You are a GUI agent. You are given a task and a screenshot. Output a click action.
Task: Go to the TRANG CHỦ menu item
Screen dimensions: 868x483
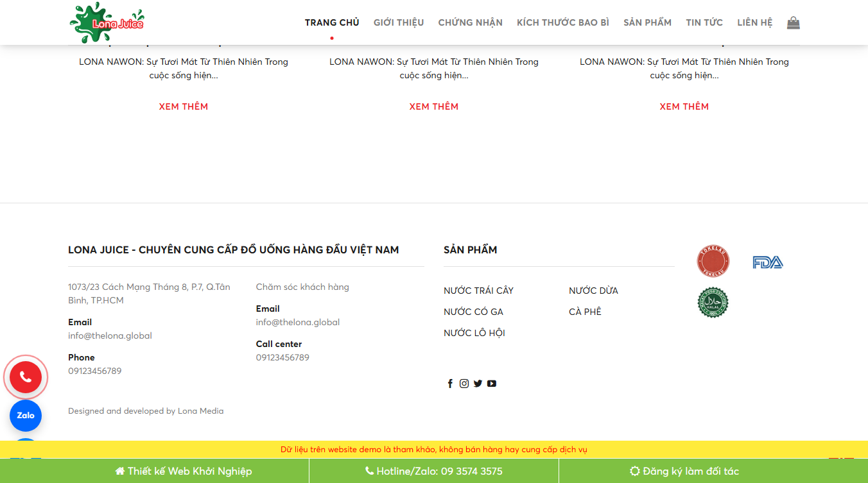332,22
